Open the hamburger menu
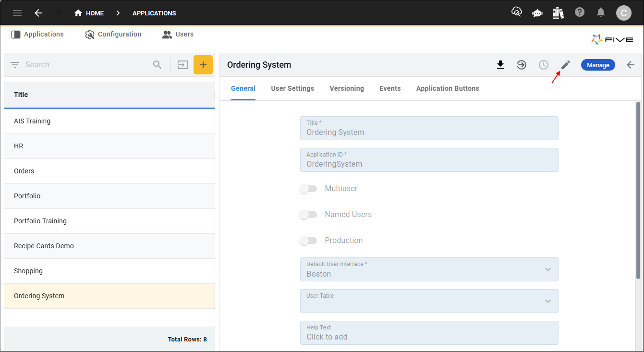 click(17, 13)
